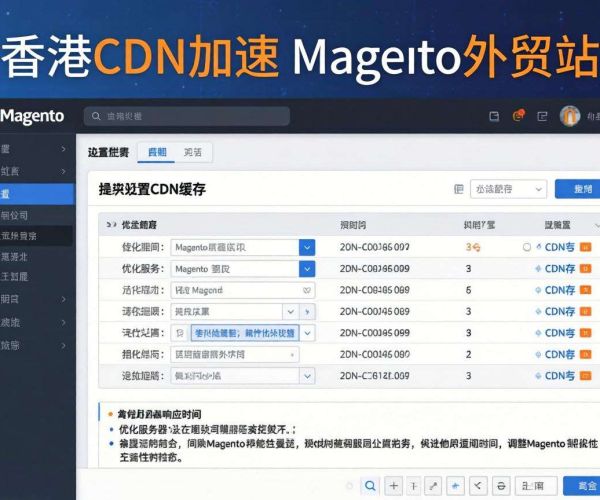Click the chevron at the right of the table header
Screen dimensions: 600x500
point(597,225)
